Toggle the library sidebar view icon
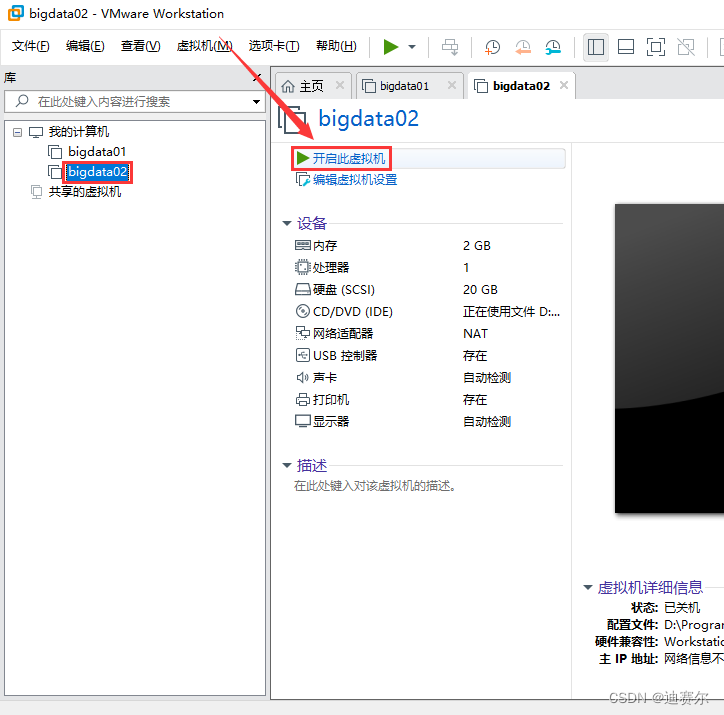The image size is (724, 715). [596, 47]
